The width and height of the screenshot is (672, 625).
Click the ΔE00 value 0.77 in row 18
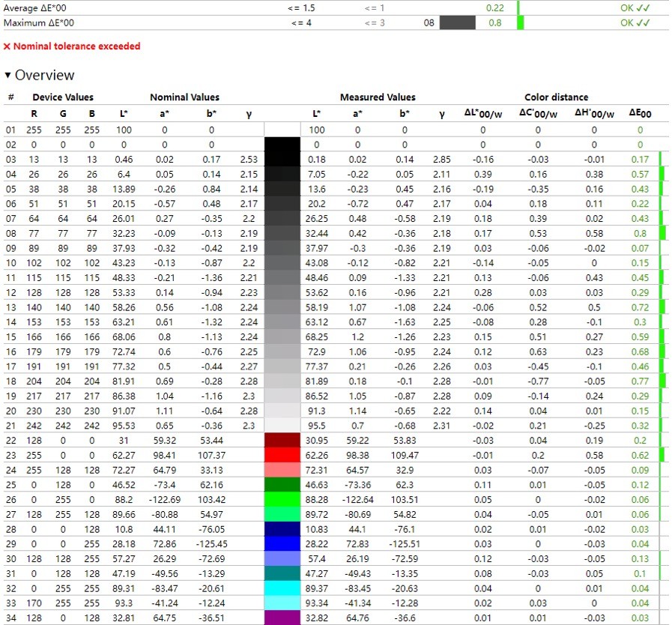click(x=640, y=381)
